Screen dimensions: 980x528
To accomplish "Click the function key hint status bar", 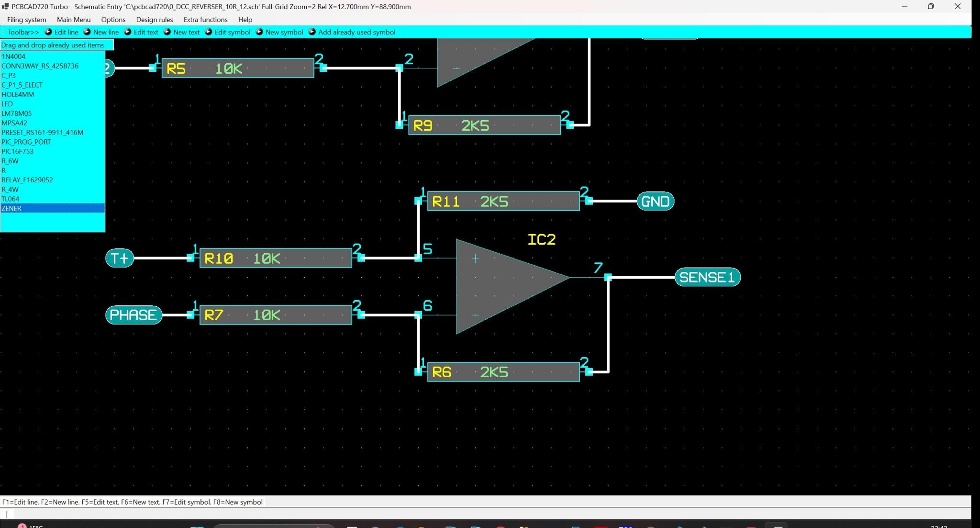I will click(x=133, y=502).
